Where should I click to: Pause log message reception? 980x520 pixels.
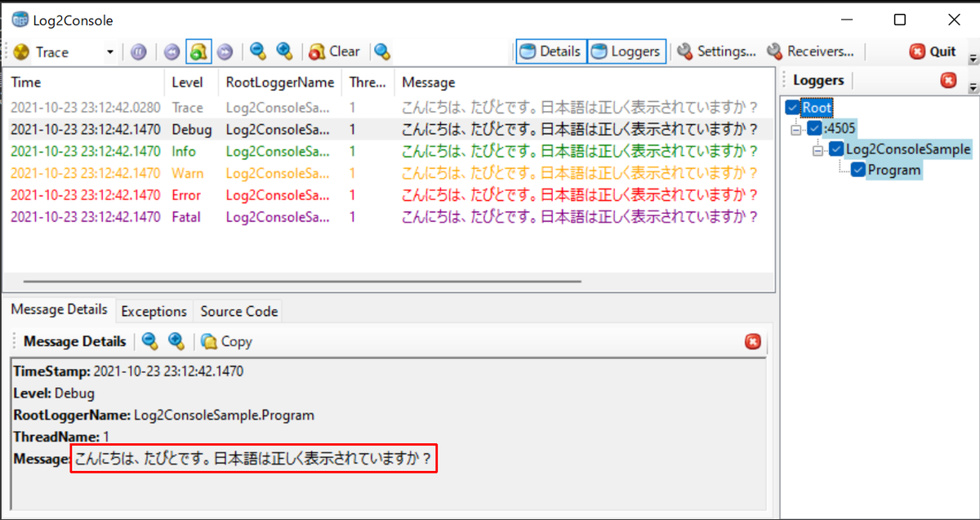139,51
